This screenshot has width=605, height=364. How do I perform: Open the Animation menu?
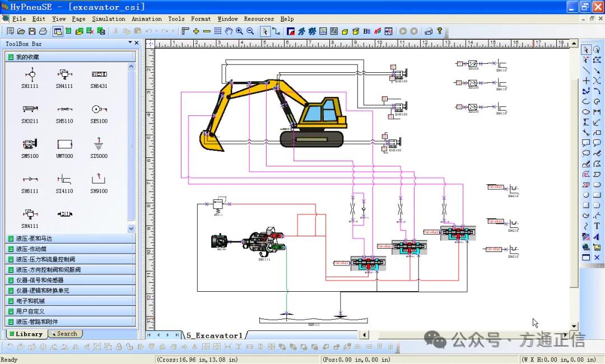147,19
